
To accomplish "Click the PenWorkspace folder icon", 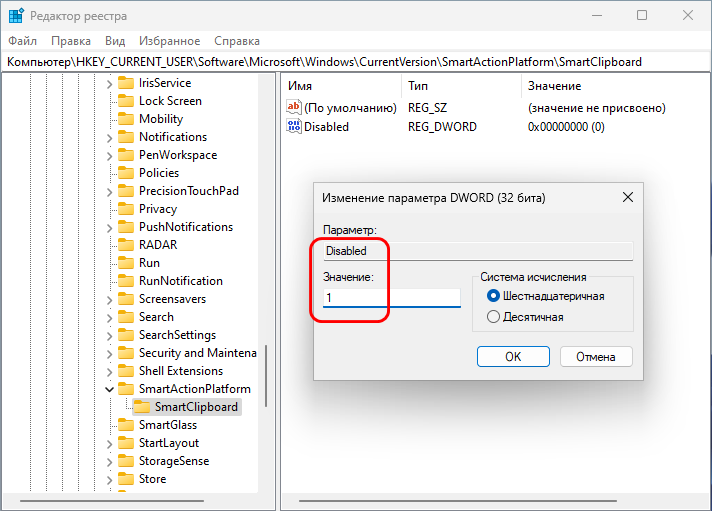I will [126, 155].
